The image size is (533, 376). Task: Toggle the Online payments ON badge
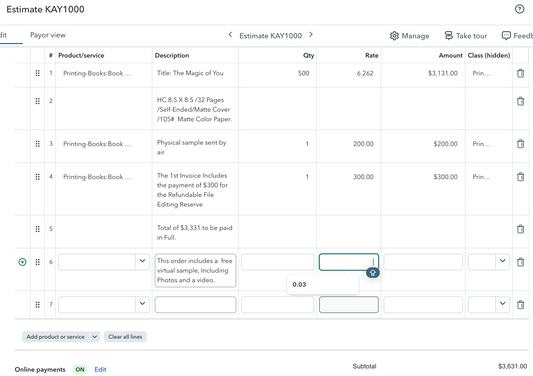point(80,370)
